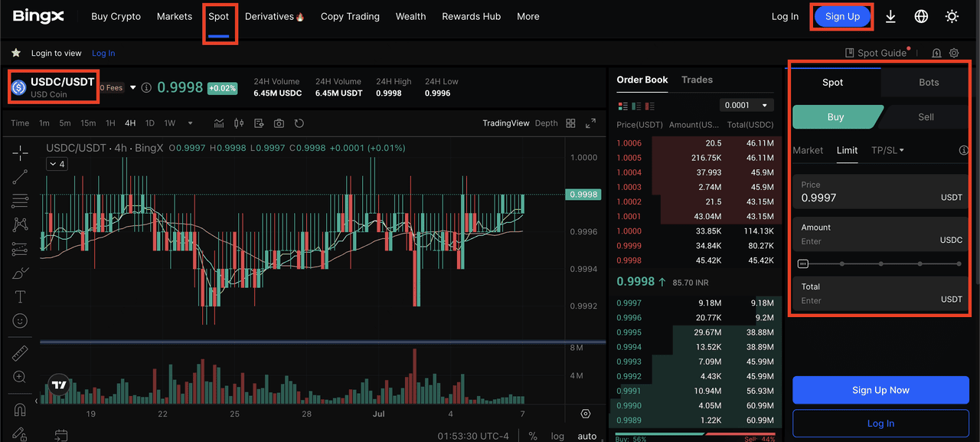Viewport: 980px width, 442px height.
Task: Click the go to date calendar icon
Action: tap(60, 436)
